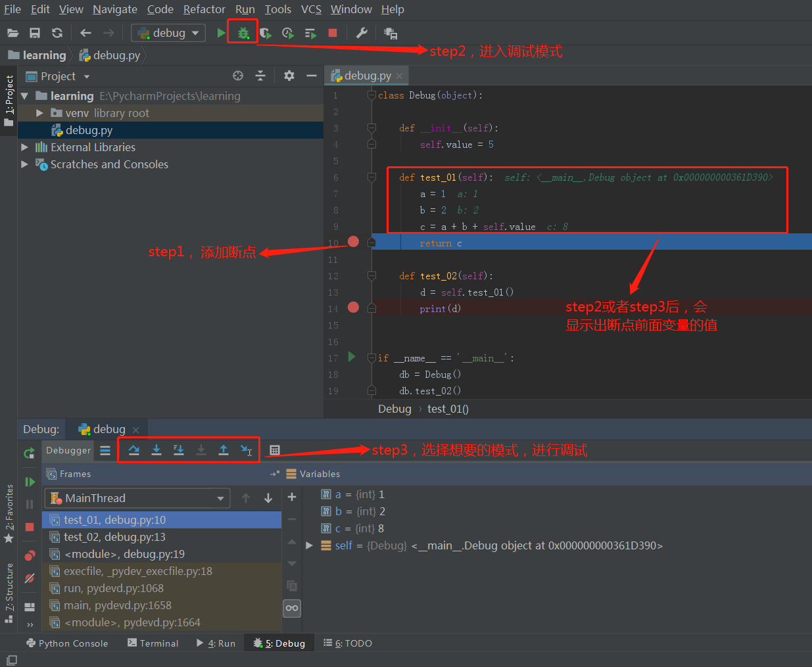Click the next frame down arrow

(268, 498)
